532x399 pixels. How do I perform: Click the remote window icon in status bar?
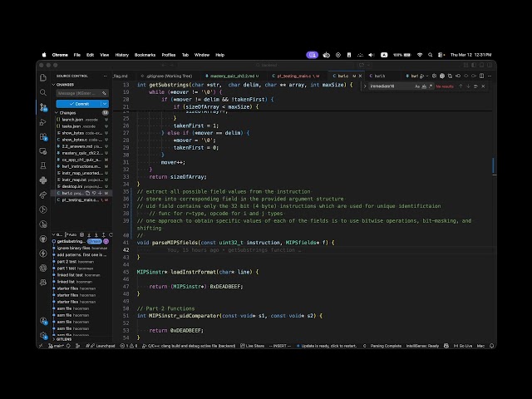tap(41, 346)
